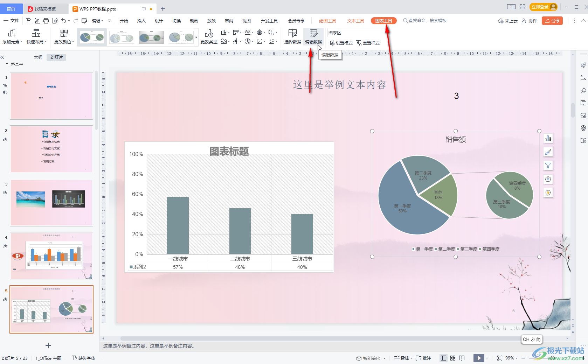Open the Text Tools (文本工具) tab
Screen dimensions: 588x364
[355, 21]
